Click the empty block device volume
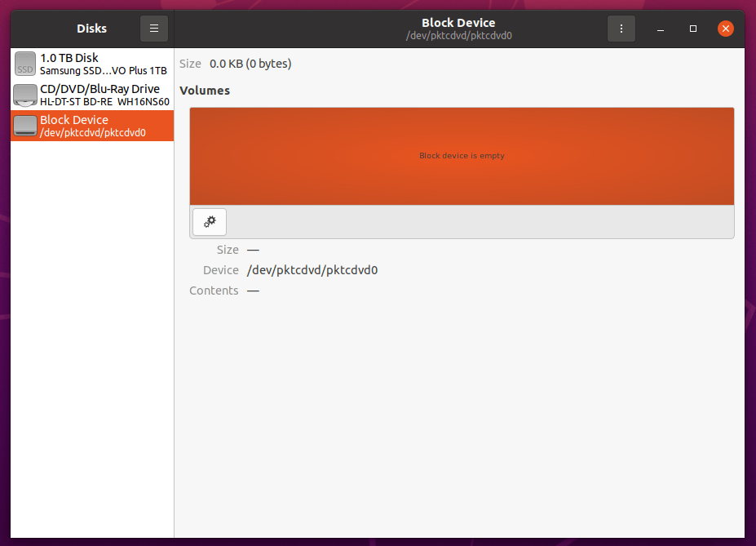 click(462, 156)
